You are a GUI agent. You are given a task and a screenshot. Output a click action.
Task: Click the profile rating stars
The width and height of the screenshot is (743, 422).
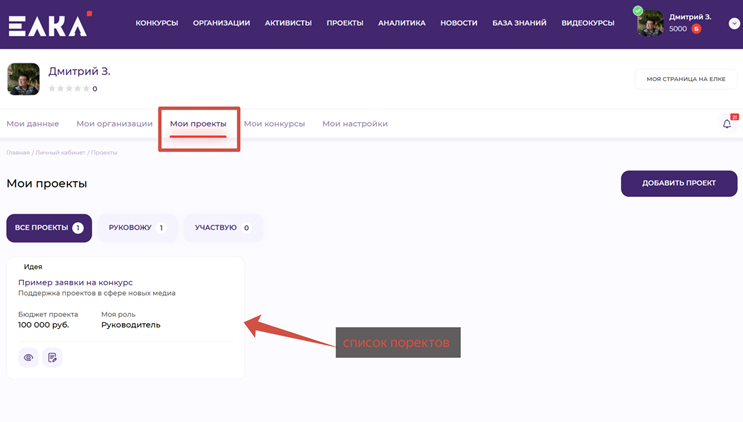(x=69, y=89)
